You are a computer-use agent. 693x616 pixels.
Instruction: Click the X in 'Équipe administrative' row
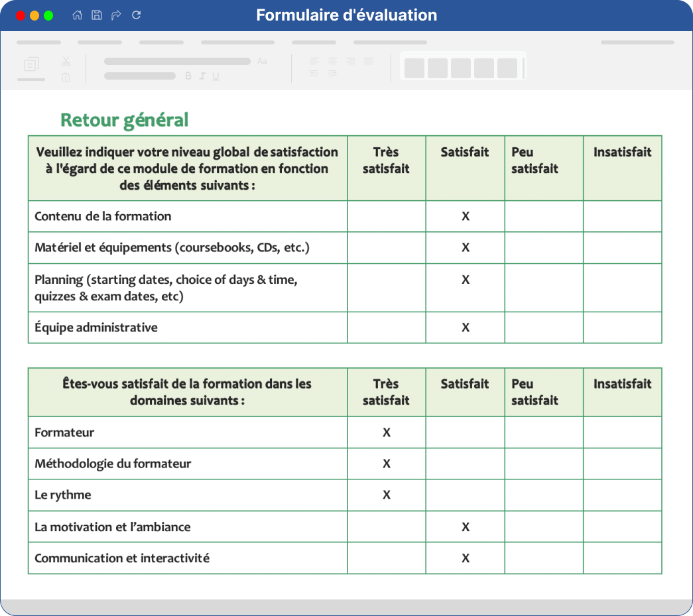466,328
